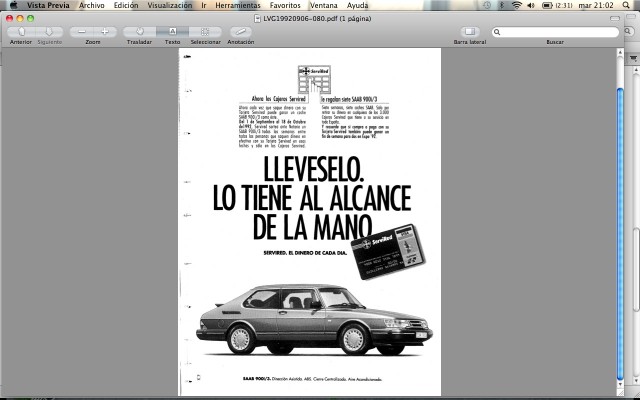This screenshot has width=640, height=400.
Task: Switch to the Seleccionar marquee tool
Action: 205,32
